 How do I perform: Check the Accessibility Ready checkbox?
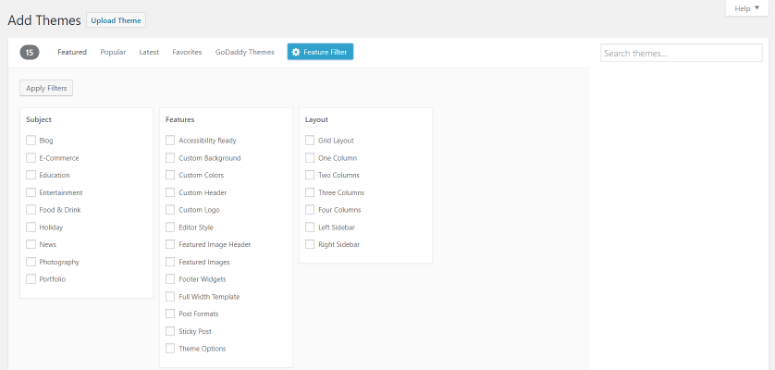point(171,140)
